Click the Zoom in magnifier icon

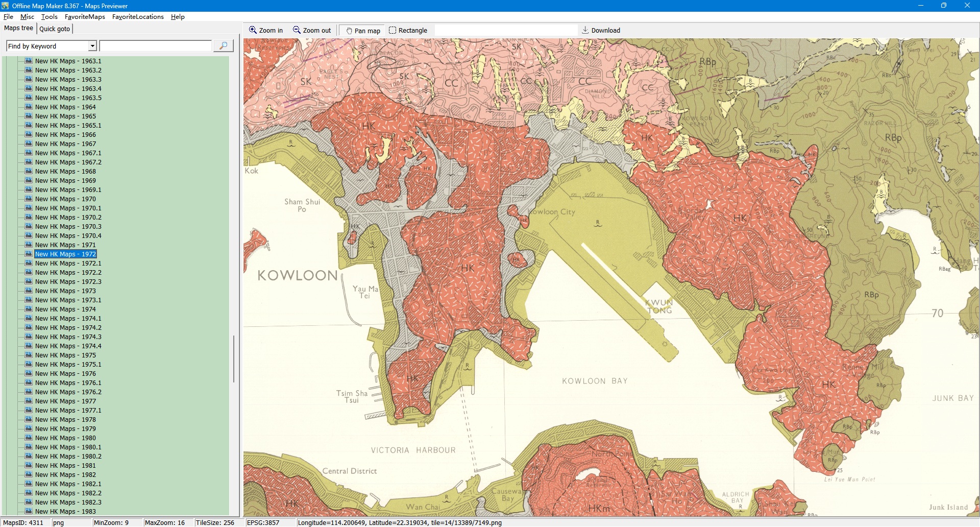click(x=253, y=30)
